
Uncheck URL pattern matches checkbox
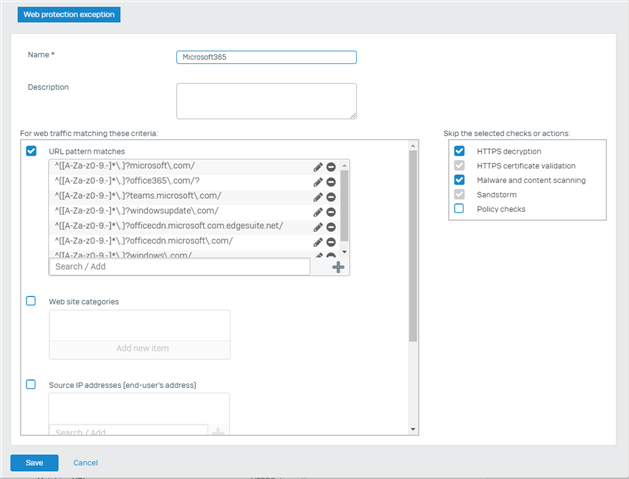[31, 150]
